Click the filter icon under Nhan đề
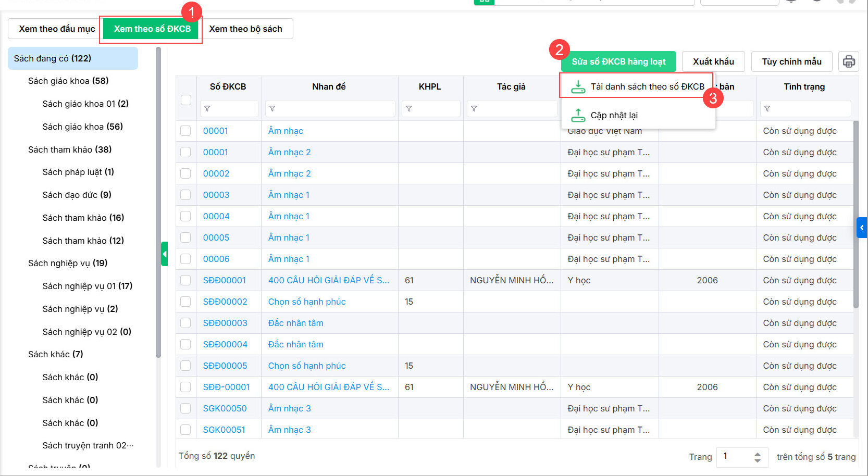 pos(272,108)
